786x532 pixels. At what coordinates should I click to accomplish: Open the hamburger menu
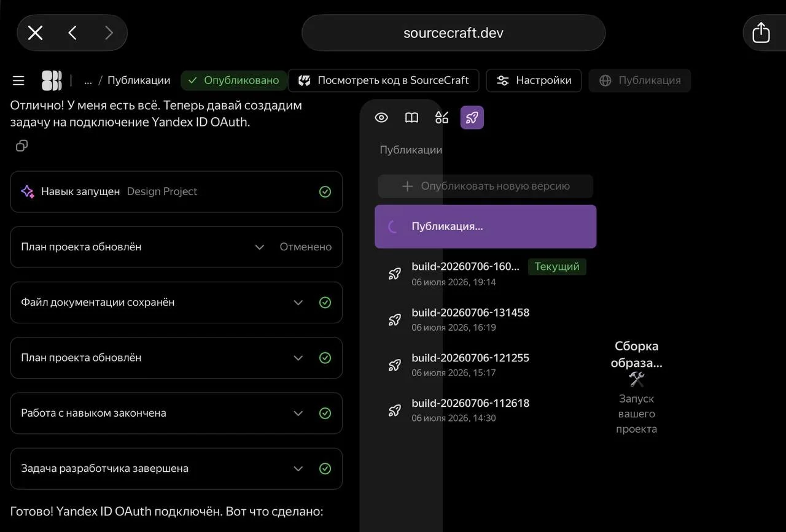click(18, 80)
